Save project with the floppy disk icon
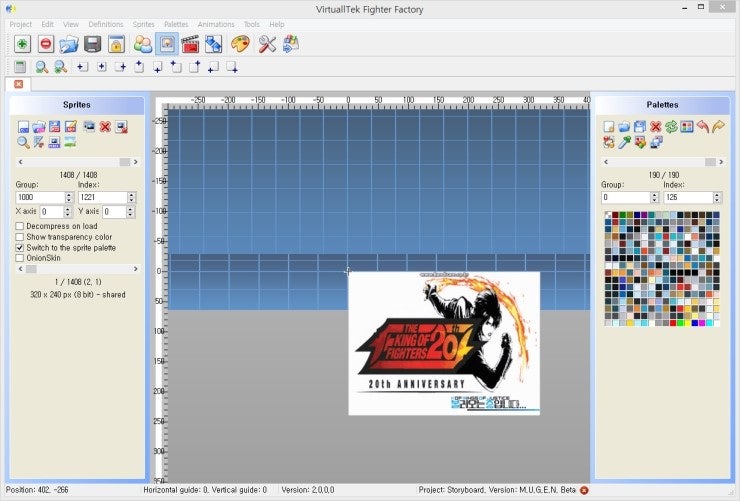740x501 pixels. (92, 44)
